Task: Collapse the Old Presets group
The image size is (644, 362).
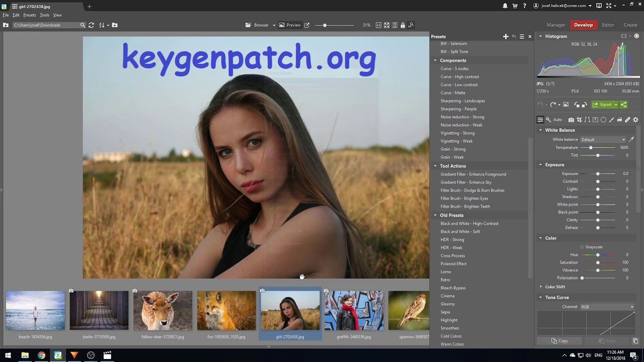Action: click(x=436, y=215)
